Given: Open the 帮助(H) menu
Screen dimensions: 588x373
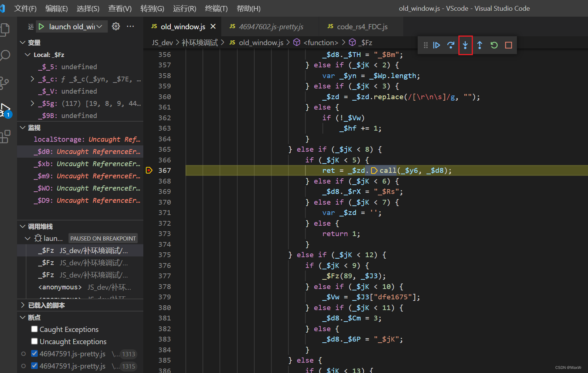Looking at the screenshot, I should pos(248,9).
